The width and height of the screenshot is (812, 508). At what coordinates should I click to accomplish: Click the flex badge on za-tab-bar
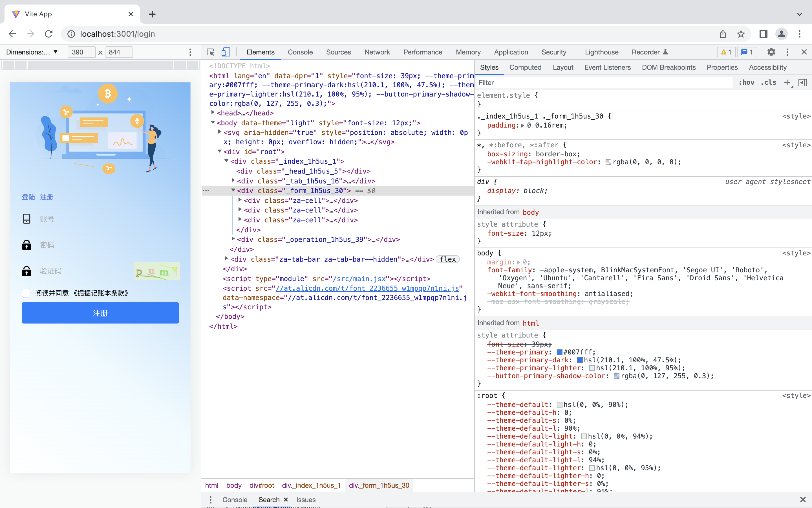(448, 259)
